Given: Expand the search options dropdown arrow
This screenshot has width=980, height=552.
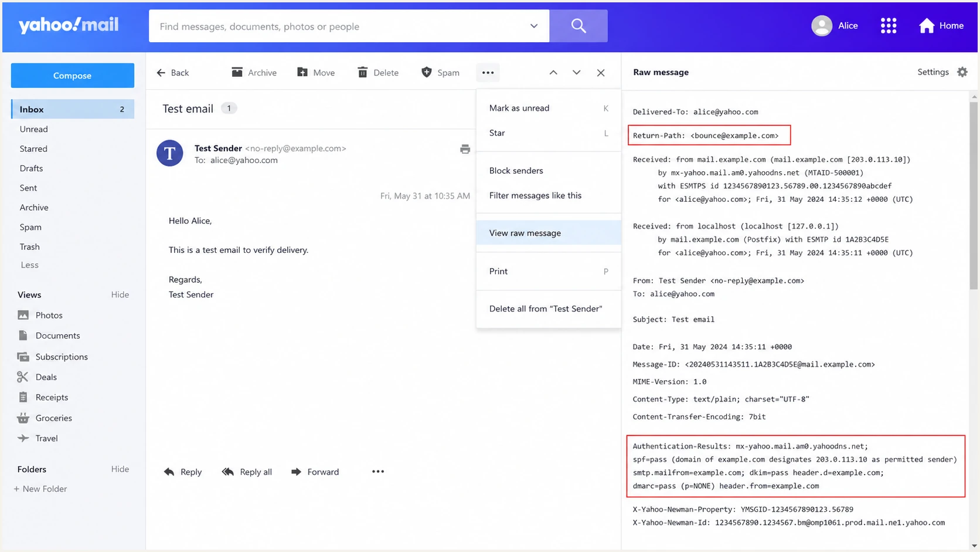Looking at the screenshot, I should coord(534,26).
